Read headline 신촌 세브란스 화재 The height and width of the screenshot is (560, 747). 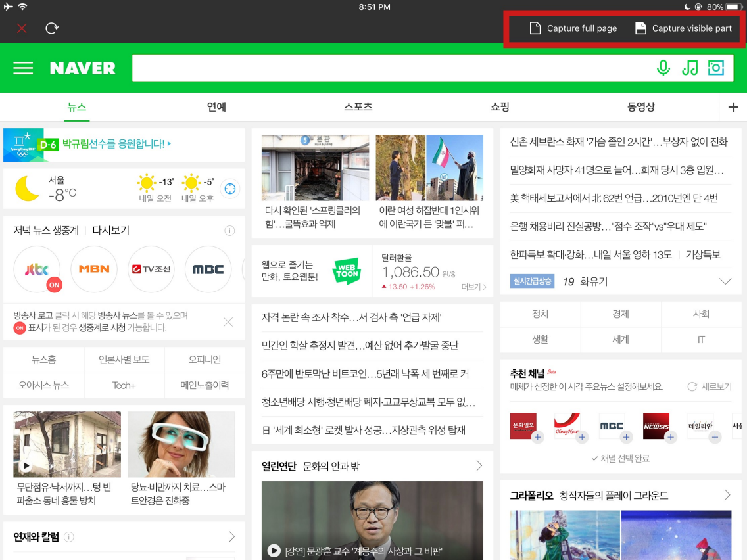(619, 141)
